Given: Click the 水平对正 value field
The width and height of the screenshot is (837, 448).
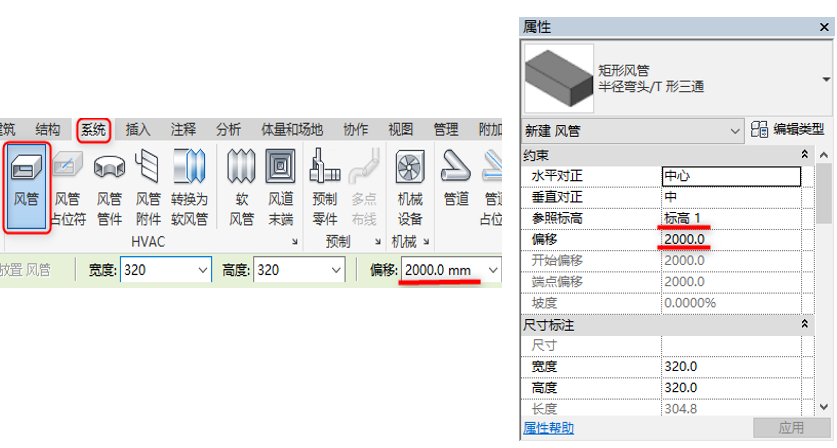Looking at the screenshot, I should (x=731, y=176).
